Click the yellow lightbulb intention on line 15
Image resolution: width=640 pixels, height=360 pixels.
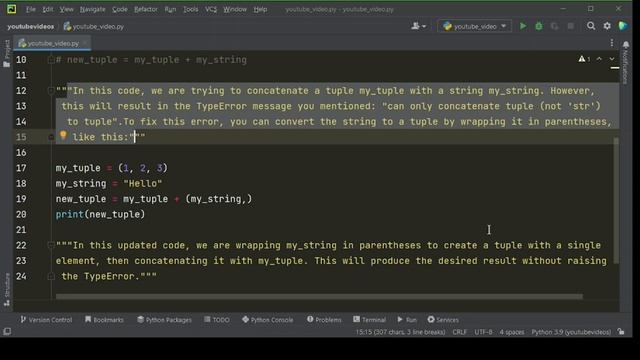click(x=63, y=136)
